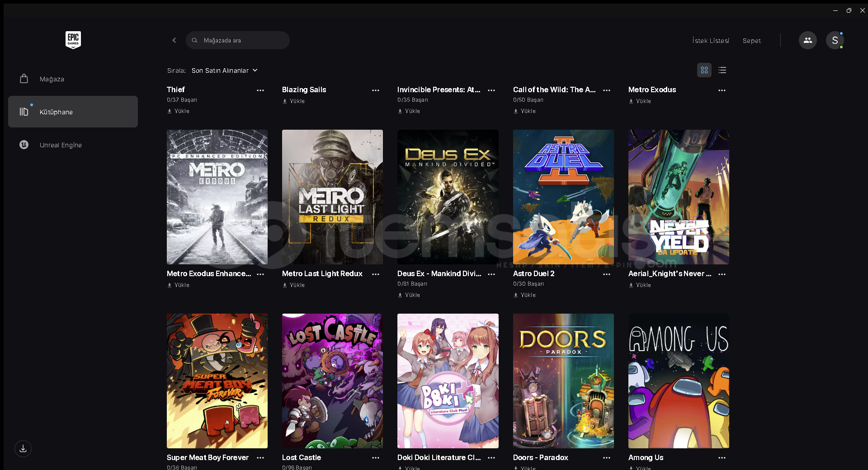Click 0/37 Başarı under Thief
This screenshot has width=868, height=470.
[182, 100]
